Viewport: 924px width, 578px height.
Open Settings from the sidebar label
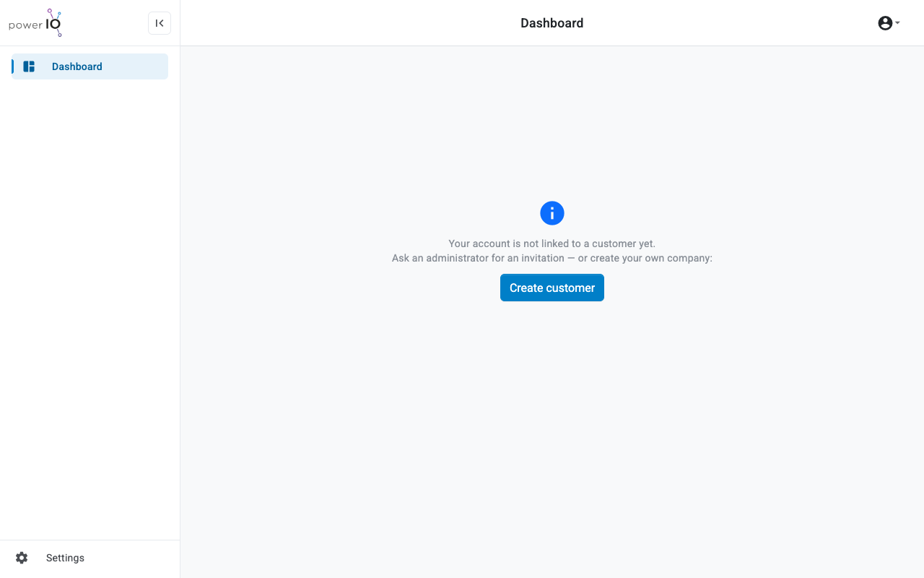click(x=65, y=558)
